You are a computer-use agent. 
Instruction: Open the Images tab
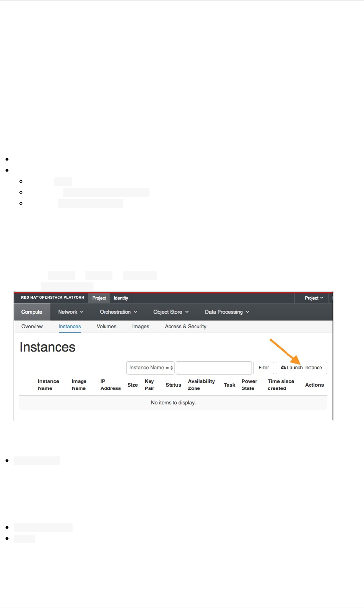tap(141, 327)
